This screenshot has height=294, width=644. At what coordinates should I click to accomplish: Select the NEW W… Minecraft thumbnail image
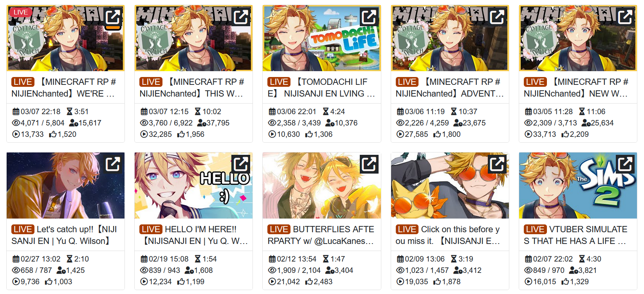click(x=578, y=38)
